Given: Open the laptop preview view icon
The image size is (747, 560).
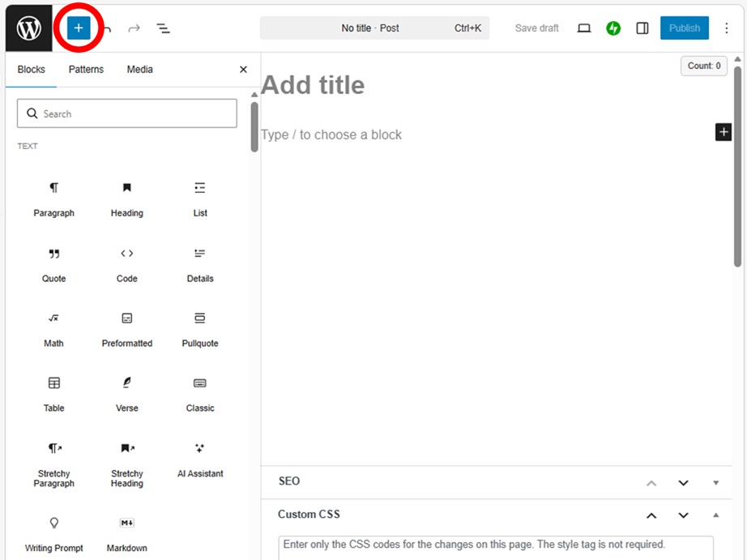Looking at the screenshot, I should [584, 28].
